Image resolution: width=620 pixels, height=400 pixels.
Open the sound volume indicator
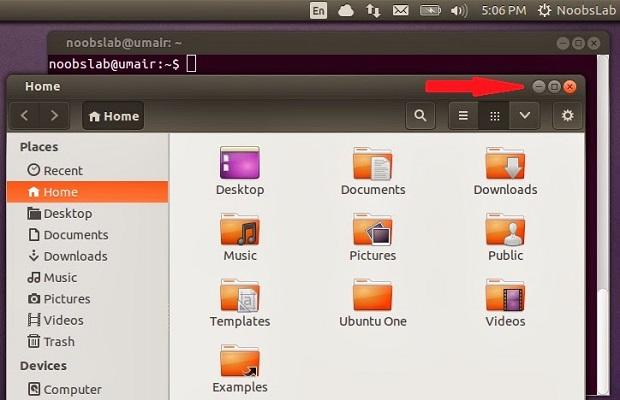point(459,11)
